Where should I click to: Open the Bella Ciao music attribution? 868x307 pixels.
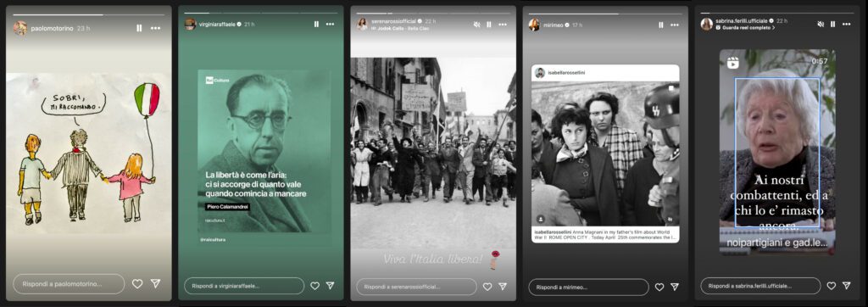[400, 27]
